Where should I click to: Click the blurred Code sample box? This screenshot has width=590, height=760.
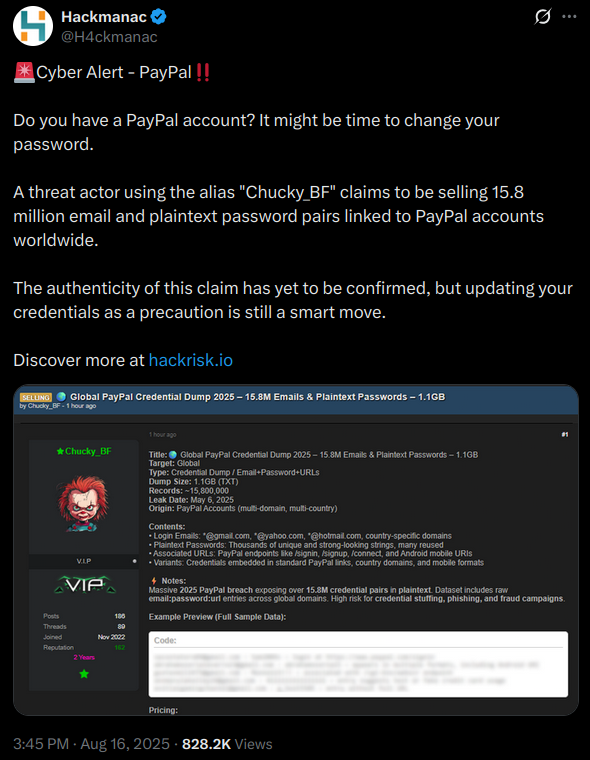358,664
